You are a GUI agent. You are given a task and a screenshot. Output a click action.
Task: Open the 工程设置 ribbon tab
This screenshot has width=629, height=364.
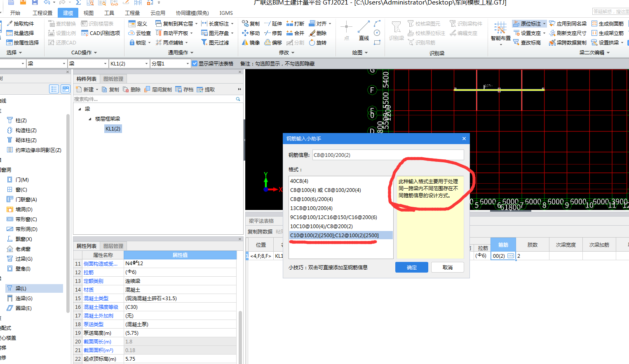click(42, 13)
